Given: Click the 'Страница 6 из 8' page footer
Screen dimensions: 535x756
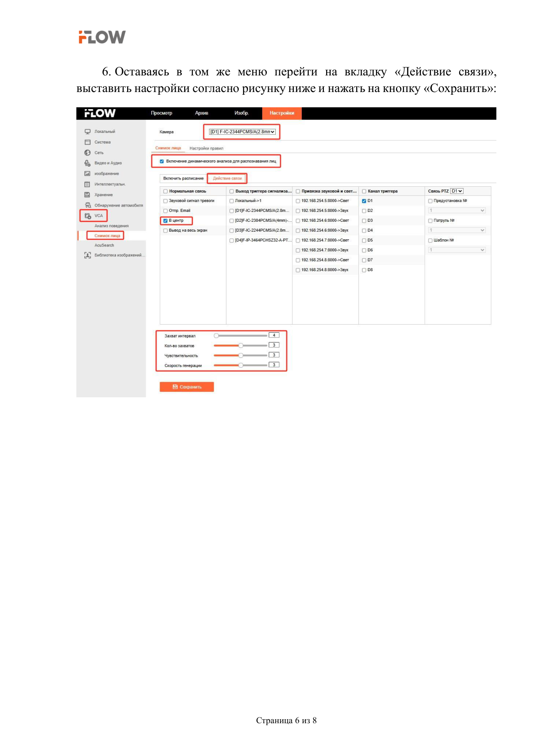Looking at the screenshot, I should tap(286, 721).
